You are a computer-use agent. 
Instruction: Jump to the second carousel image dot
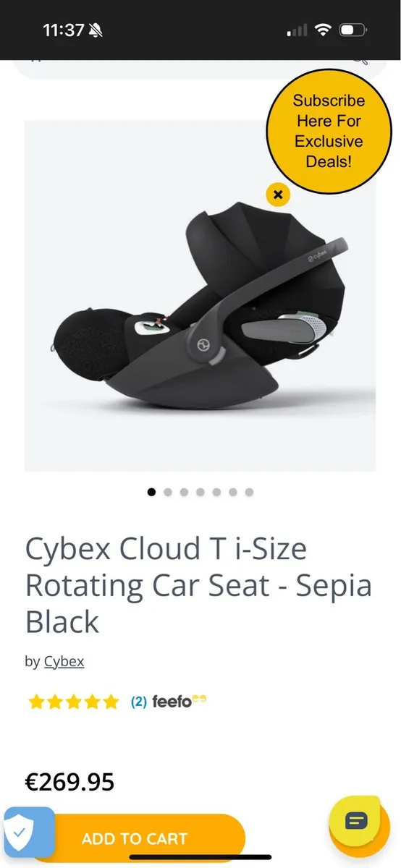coord(168,492)
